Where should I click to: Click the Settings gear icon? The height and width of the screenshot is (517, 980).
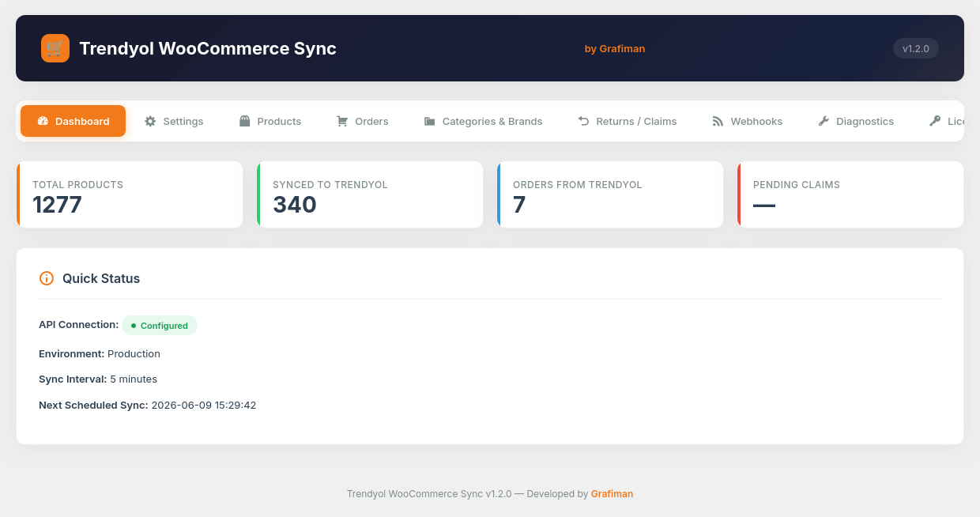point(150,121)
